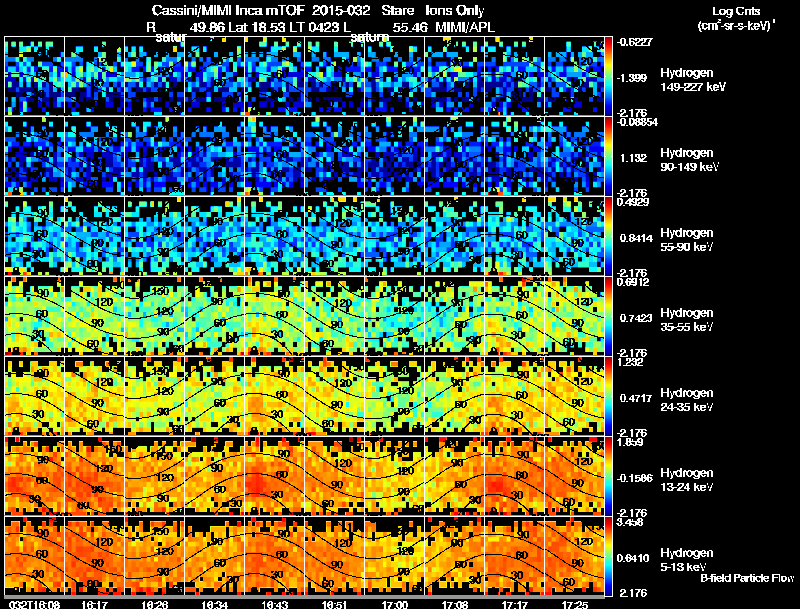Click the 17:17 panel in the 13-24 keV row

(x=514, y=476)
